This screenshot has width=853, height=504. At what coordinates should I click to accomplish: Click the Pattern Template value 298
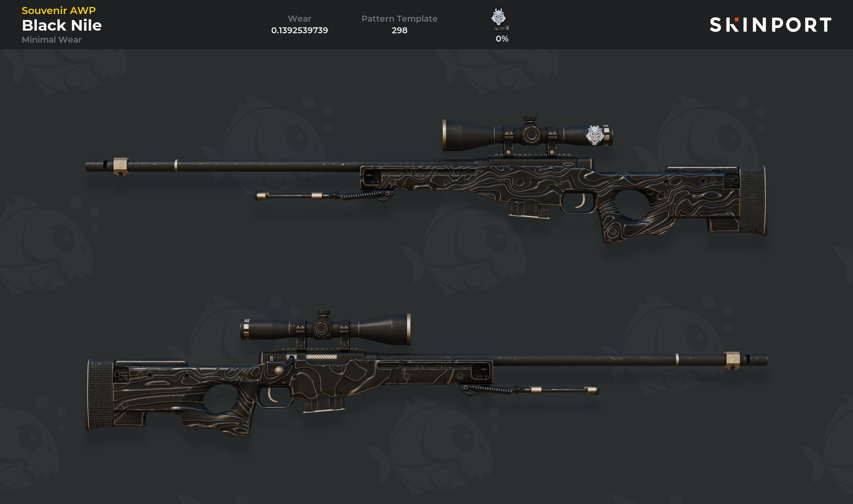(x=399, y=30)
